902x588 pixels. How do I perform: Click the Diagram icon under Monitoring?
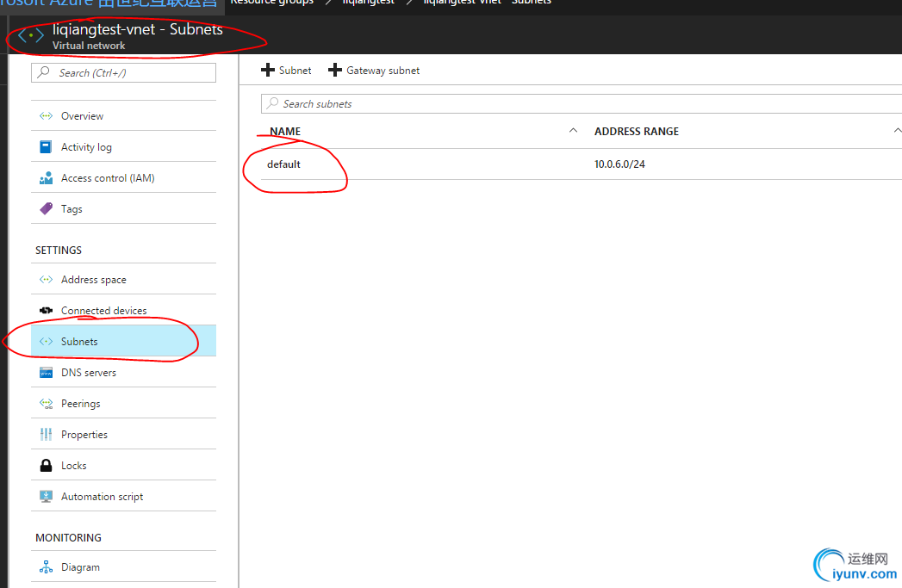46,567
